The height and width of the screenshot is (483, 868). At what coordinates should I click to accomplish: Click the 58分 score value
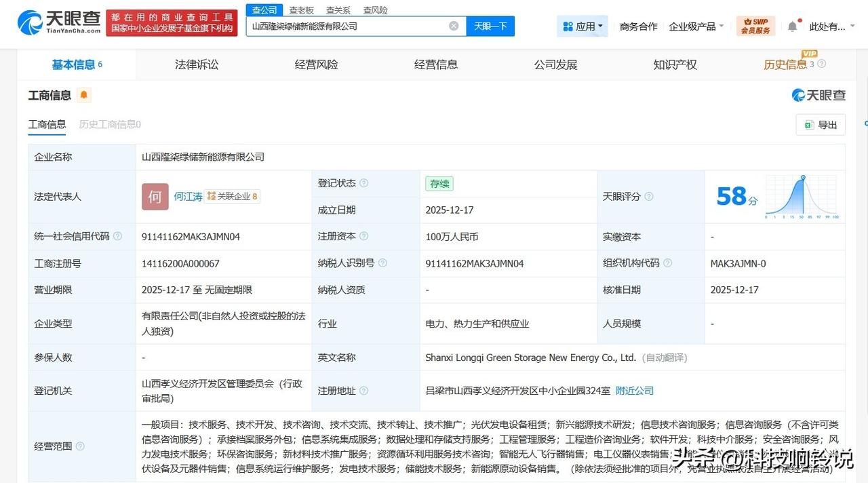(736, 197)
